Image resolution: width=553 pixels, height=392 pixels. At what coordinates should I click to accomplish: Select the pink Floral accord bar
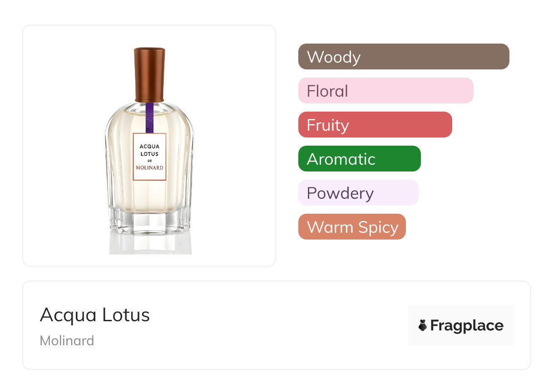pos(385,91)
